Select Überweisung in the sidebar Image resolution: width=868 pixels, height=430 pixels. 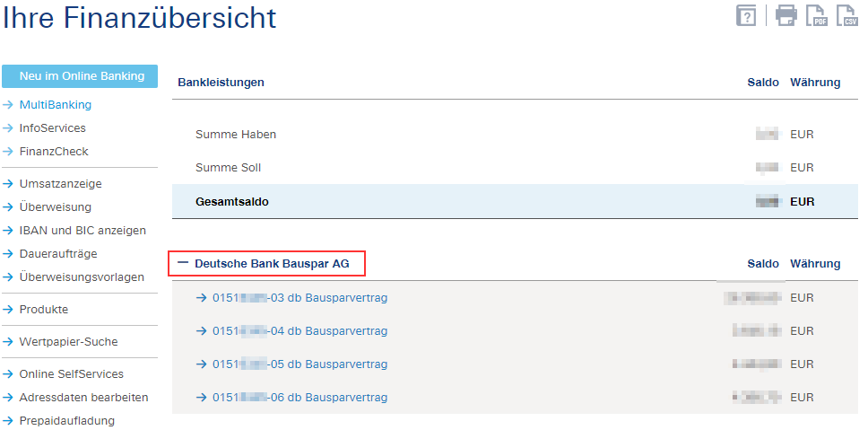56,206
